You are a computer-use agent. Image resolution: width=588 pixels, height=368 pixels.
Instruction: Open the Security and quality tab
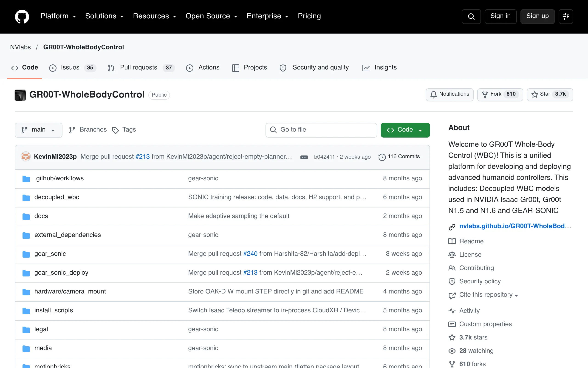pos(314,68)
